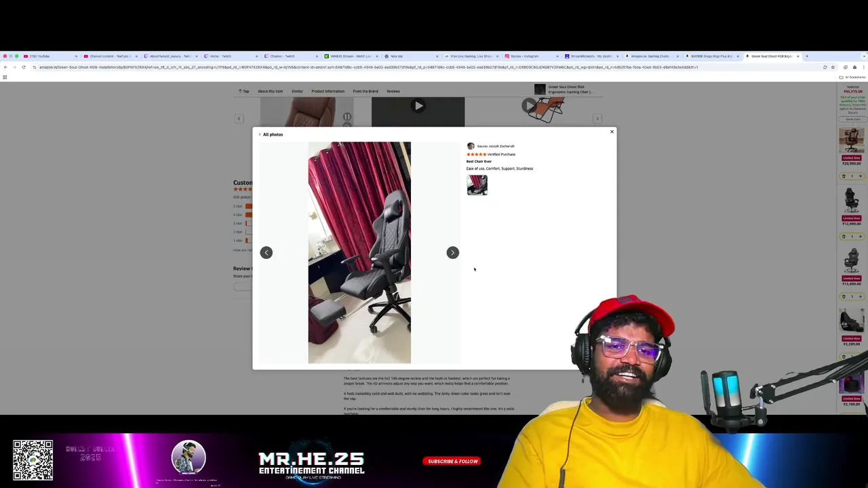The image size is (868, 488).
Task: Go back to All photos
Action: [x=271, y=134]
